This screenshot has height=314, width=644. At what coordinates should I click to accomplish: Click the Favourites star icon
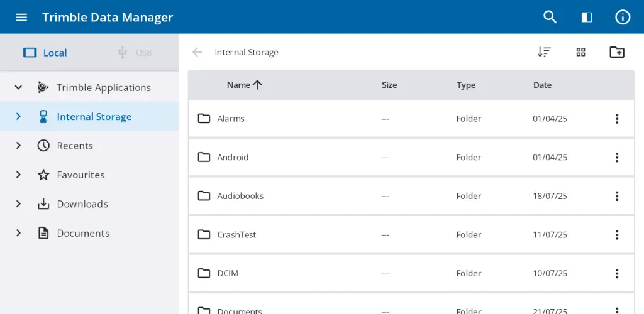[x=43, y=175]
